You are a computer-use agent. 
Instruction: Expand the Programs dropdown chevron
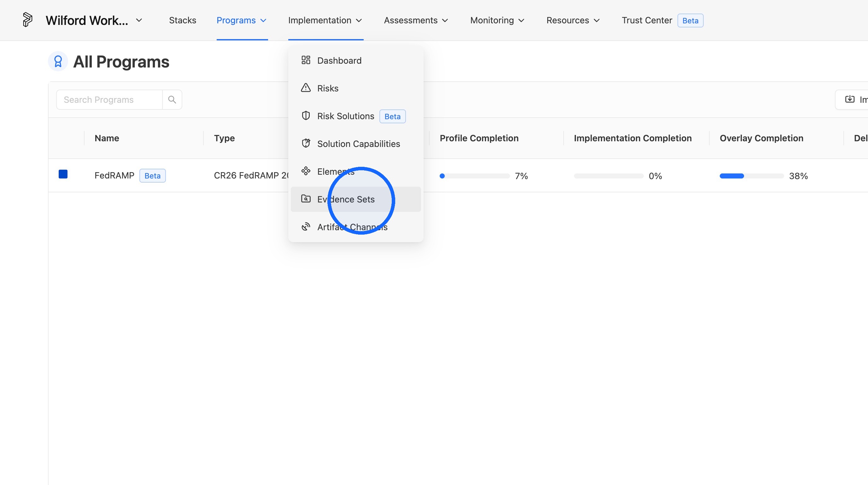coord(263,20)
